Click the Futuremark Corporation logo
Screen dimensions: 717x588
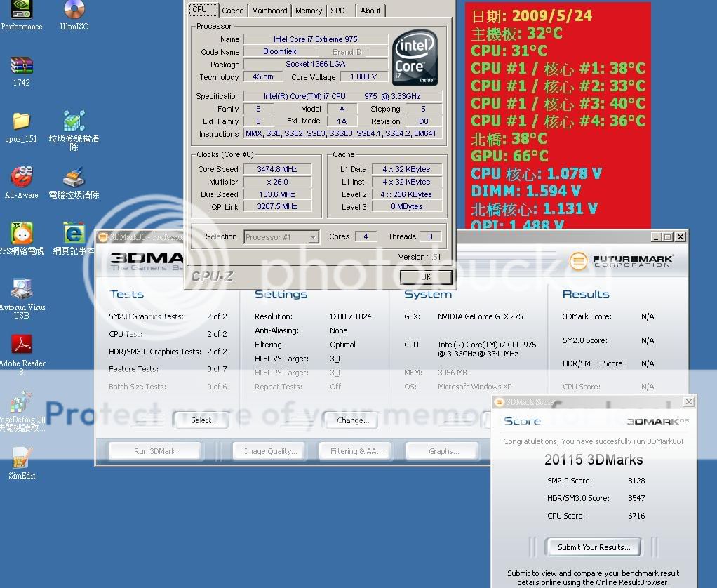click(622, 260)
